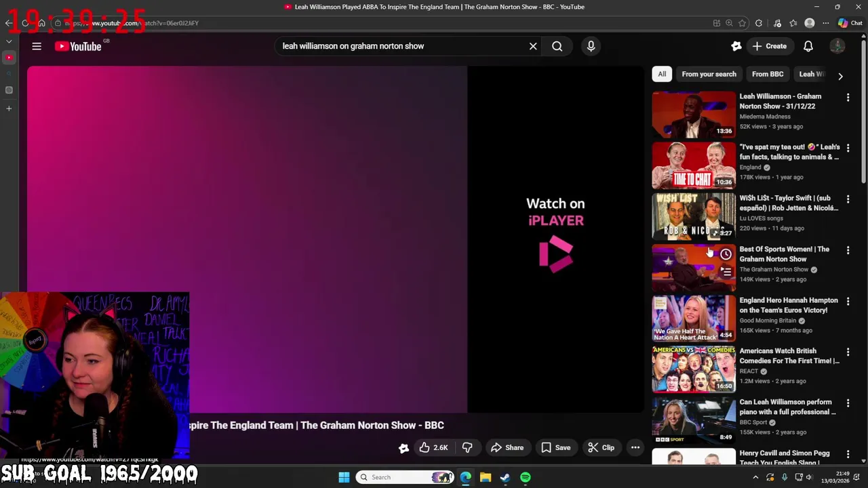
Task: Open Windows Start menu
Action: coord(344,477)
